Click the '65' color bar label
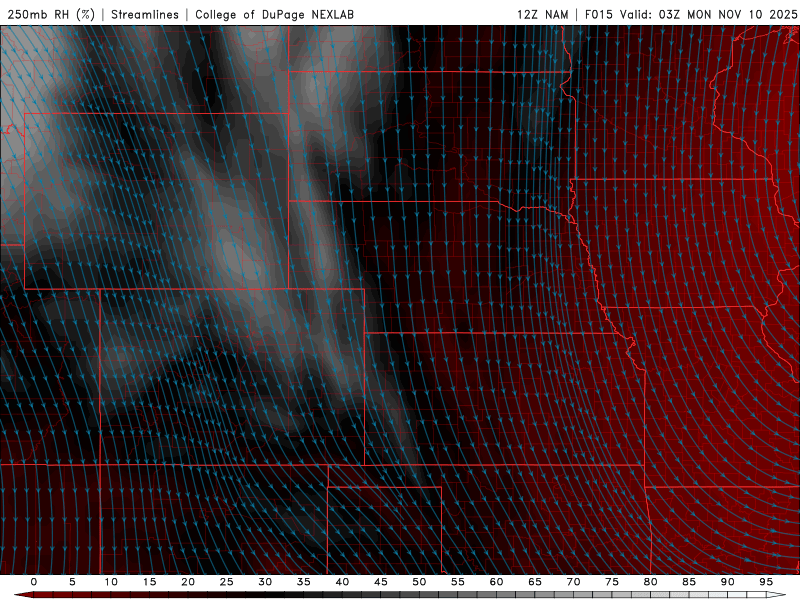The width and height of the screenshot is (800, 600). click(x=535, y=582)
